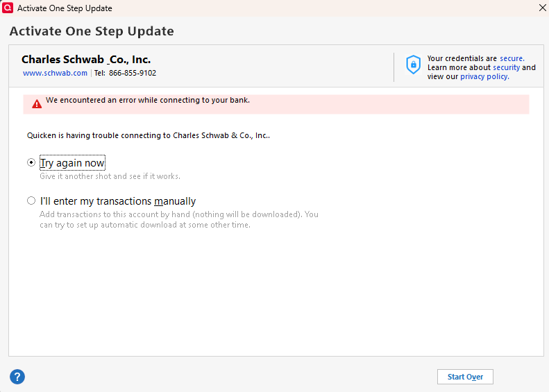The height and width of the screenshot is (392, 549).
Task: Click the error message about connecting to bank
Action: click(x=148, y=100)
